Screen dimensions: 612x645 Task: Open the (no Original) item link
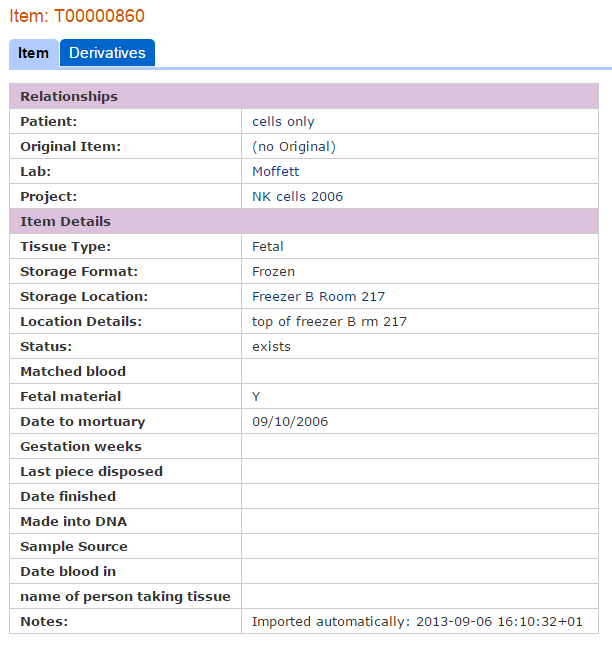(x=294, y=147)
